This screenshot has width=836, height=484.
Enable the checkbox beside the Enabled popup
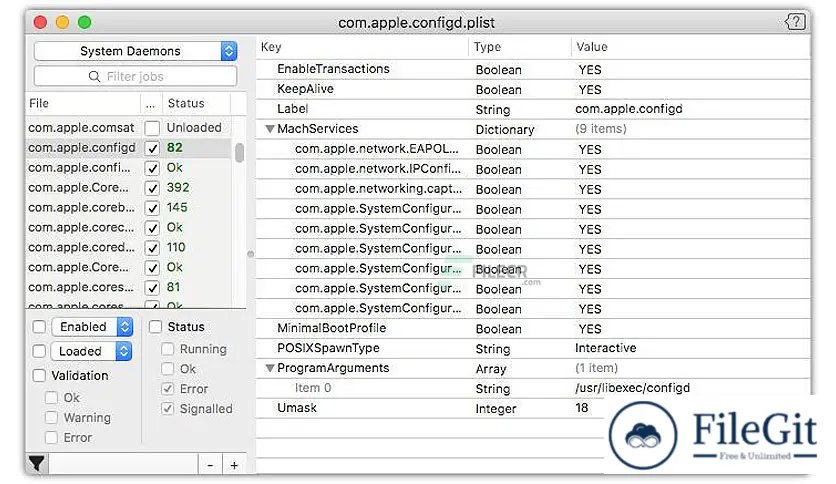click(39, 327)
